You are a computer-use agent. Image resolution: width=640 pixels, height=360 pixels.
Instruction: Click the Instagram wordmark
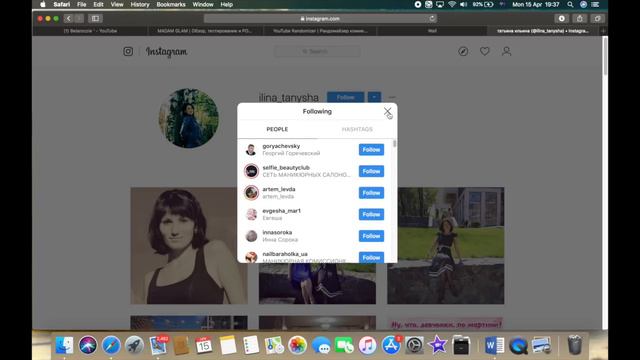coord(167,52)
